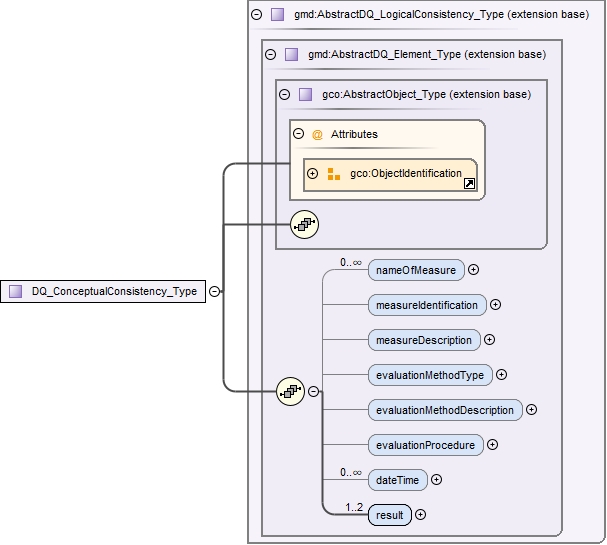Click the purple icon beside gmd:AbstractDQ_LogicalConsistency_Type

[x=277, y=15]
